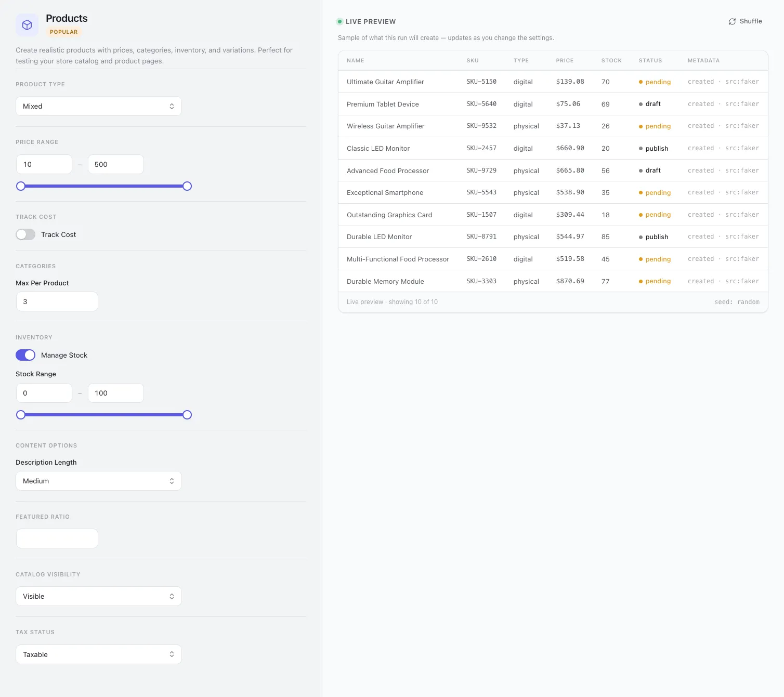Click the Shuffle button
This screenshot has width=784, height=697.
[x=745, y=21]
